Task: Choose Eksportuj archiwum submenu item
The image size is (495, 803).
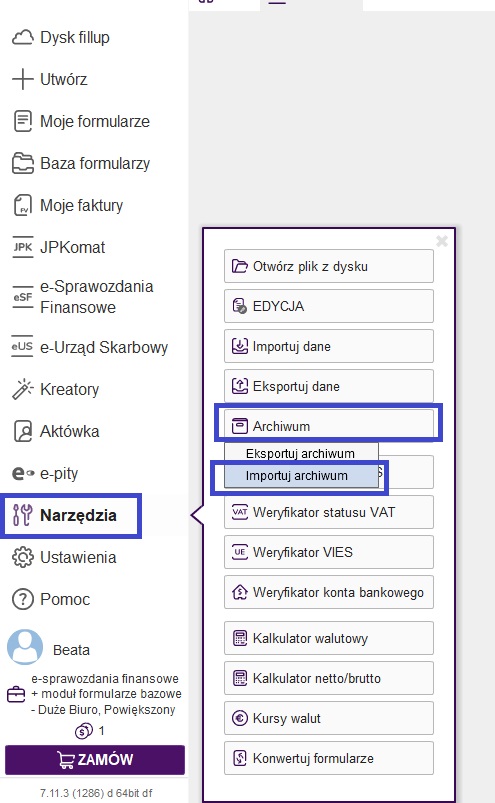Action: click(x=301, y=454)
